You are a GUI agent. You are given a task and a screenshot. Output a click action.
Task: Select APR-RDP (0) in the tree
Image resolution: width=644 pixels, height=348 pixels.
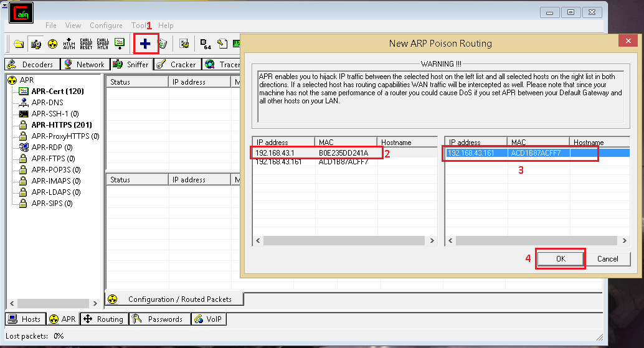pos(52,147)
